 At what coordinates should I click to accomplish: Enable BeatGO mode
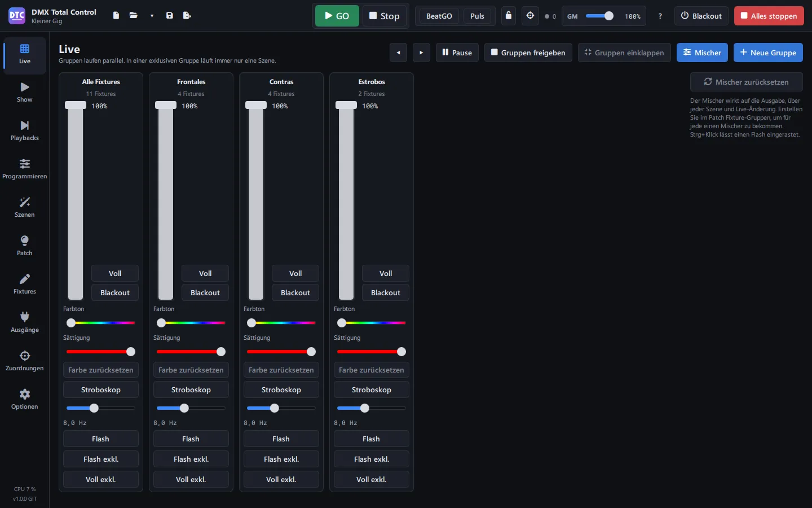(x=439, y=16)
